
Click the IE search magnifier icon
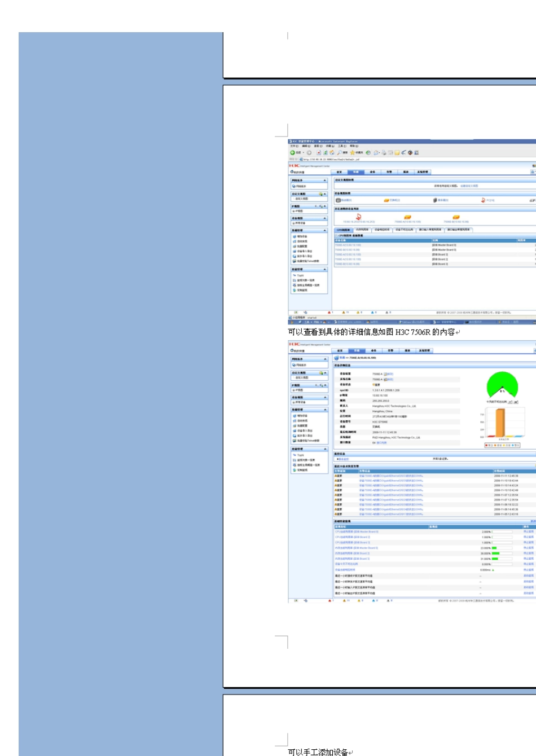tap(339, 152)
